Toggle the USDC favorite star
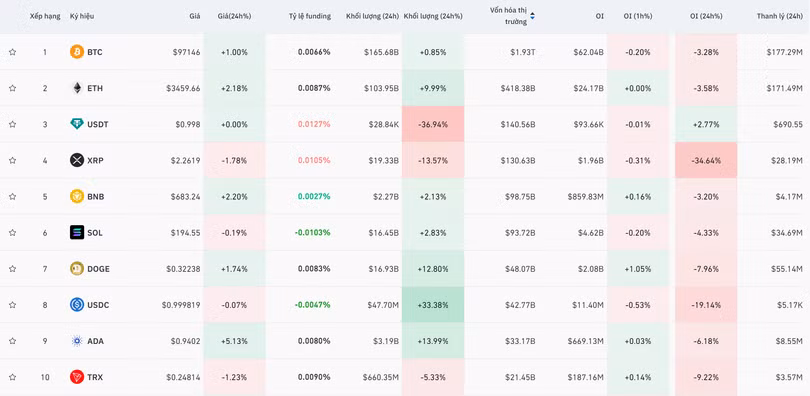The width and height of the screenshot is (810, 396). [12, 305]
